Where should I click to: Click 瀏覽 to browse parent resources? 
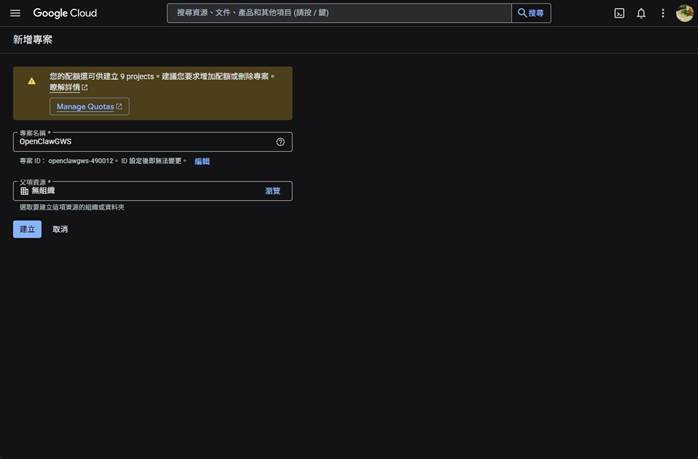(x=272, y=191)
